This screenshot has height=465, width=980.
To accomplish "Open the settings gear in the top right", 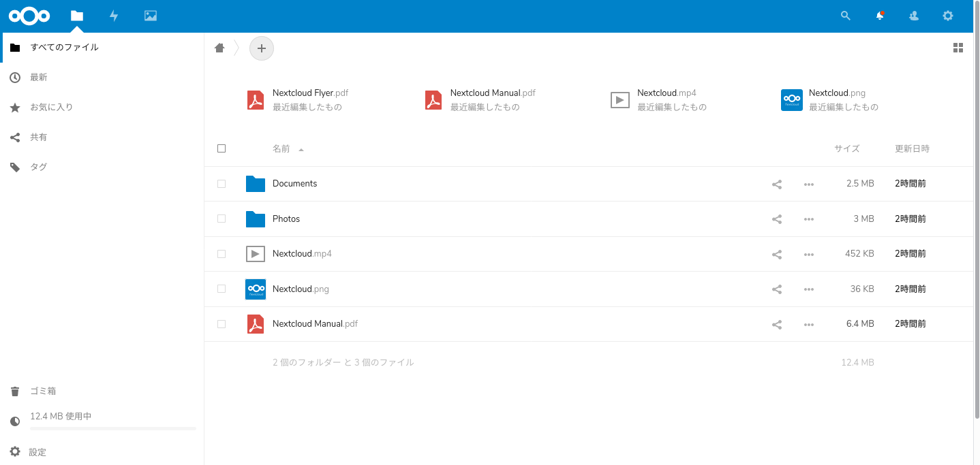I will (x=948, y=16).
